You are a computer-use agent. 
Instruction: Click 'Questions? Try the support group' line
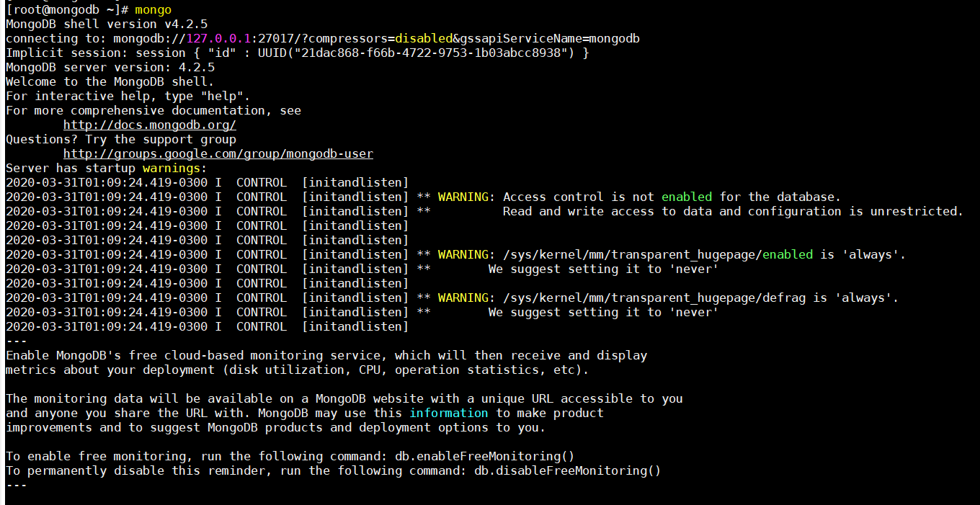[121, 140]
